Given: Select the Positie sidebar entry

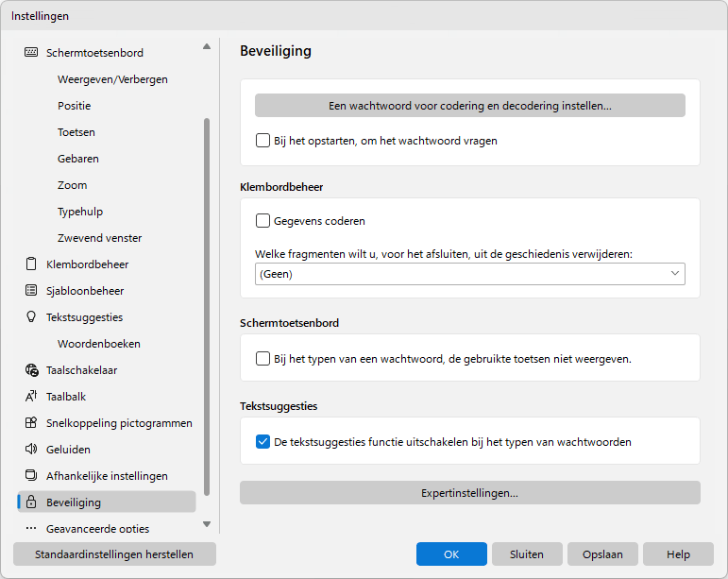Looking at the screenshot, I should [x=75, y=106].
